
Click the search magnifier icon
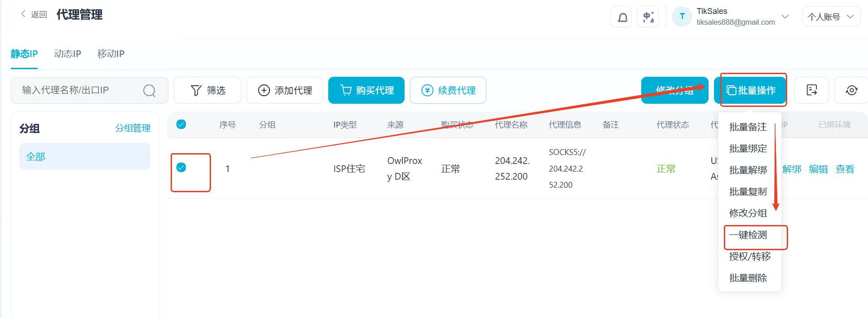[x=150, y=91]
